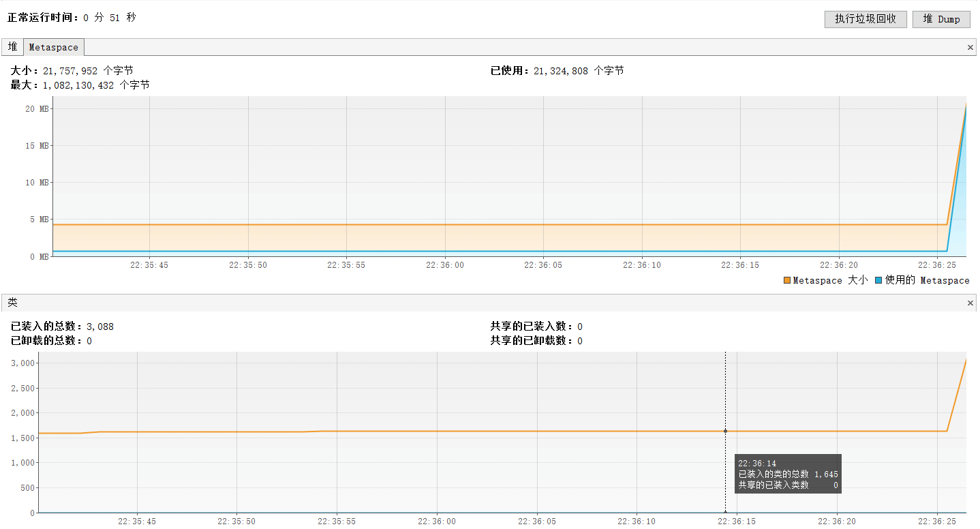Click tooltip line 已装入的类的总数 1,645
The width and height of the screenshot is (980, 529).
(x=788, y=474)
